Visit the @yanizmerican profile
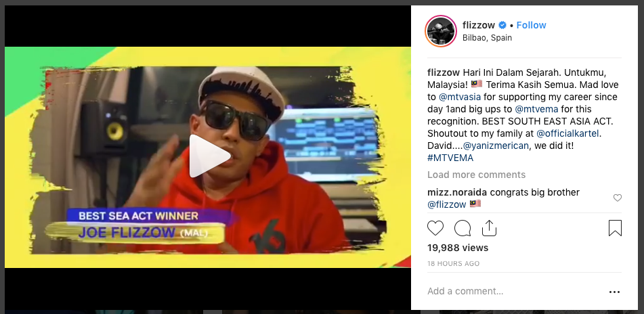 496,145
